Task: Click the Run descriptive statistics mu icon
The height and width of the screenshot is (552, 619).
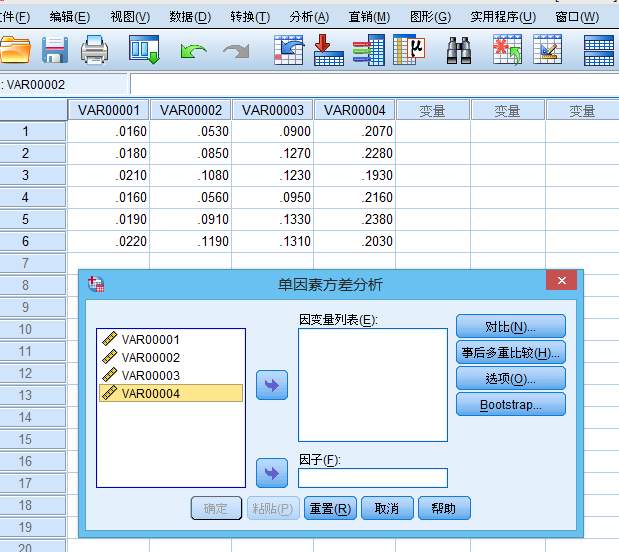Action: coord(409,50)
